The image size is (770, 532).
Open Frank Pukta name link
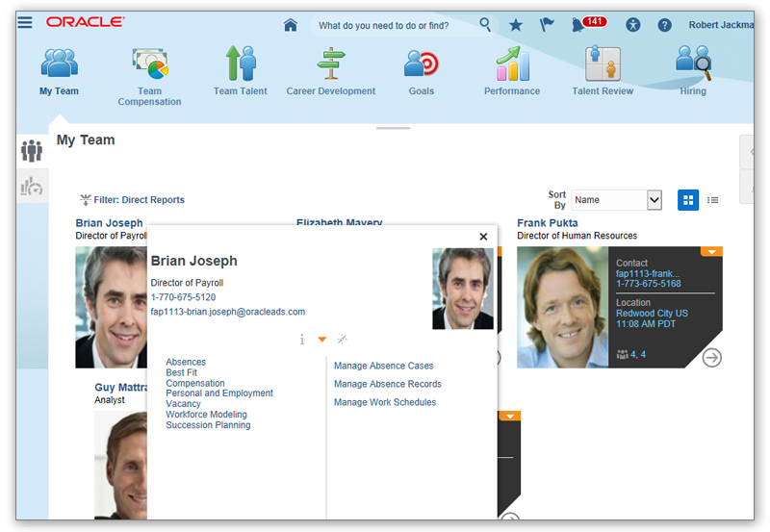pos(547,223)
